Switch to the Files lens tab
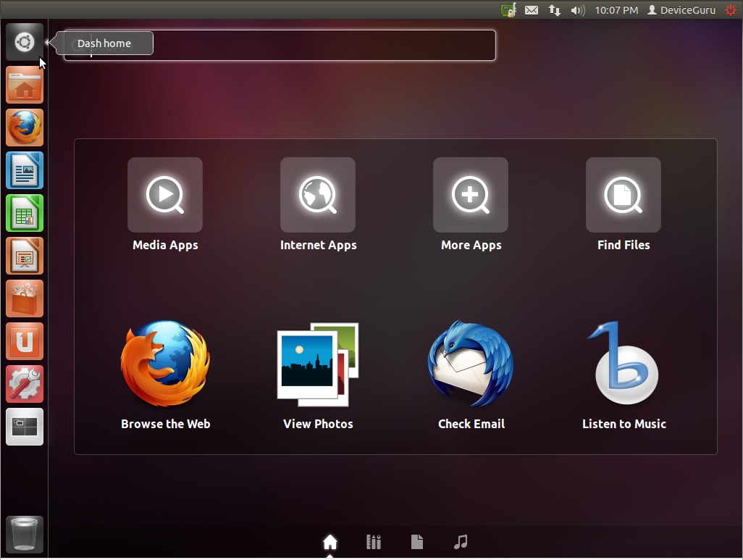Viewport: 743px width, 560px height. point(417,541)
